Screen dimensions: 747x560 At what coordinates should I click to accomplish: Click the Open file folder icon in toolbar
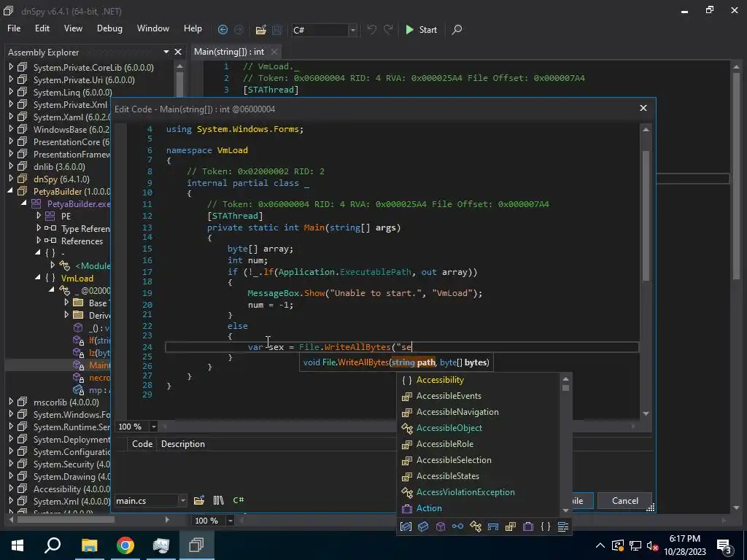tap(260, 29)
